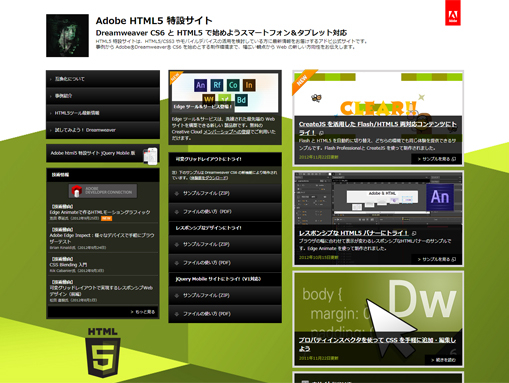Click the In Edge Inspect icon
Image resolution: width=509 pixels, height=383 pixels.
[x=249, y=85]
